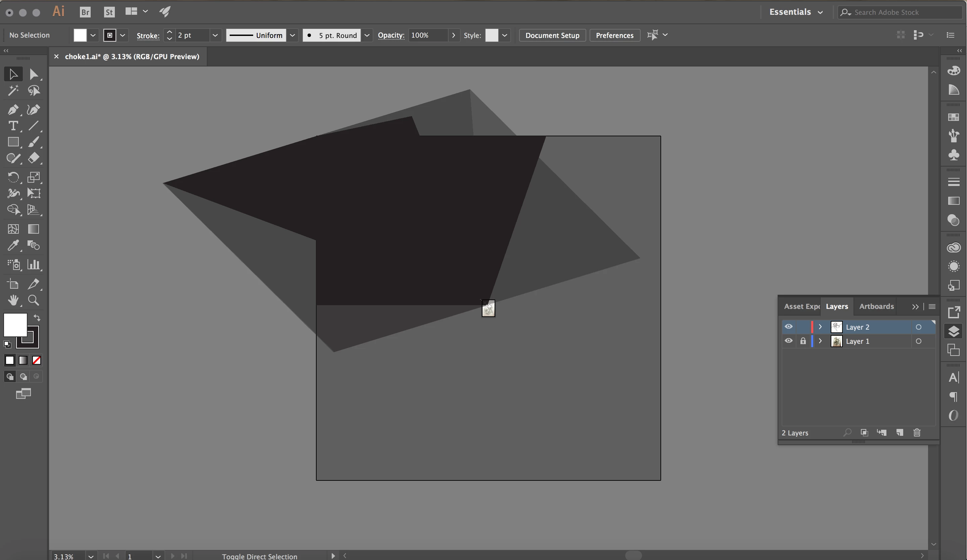Toggle Layer 1 visibility eye
967x560 pixels.
pyautogui.click(x=789, y=341)
